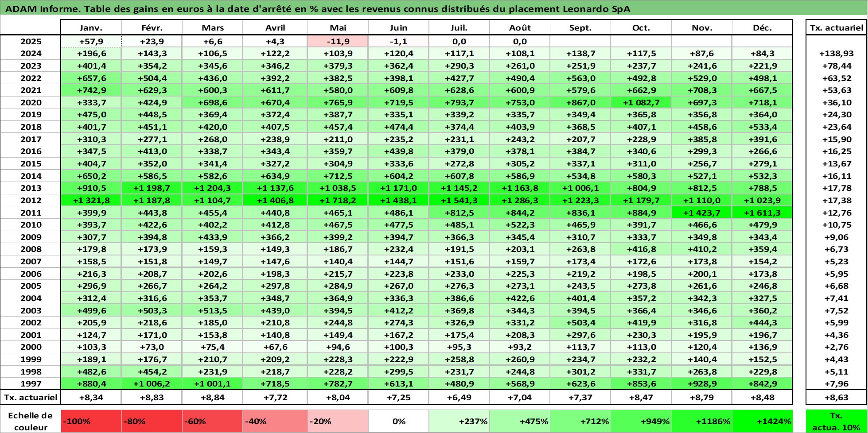The width and height of the screenshot is (868, 433).
Task: Click the +1186% color scale swatch
Action: pos(702,421)
